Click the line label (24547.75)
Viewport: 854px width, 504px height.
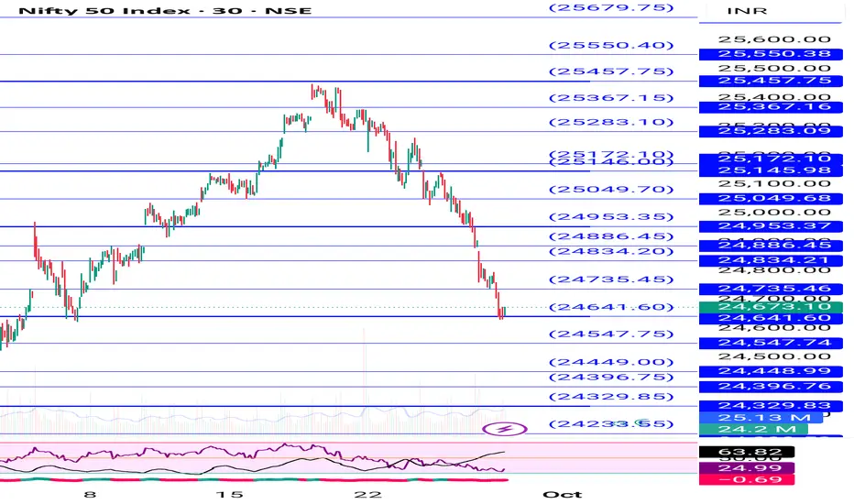pyautogui.click(x=611, y=334)
